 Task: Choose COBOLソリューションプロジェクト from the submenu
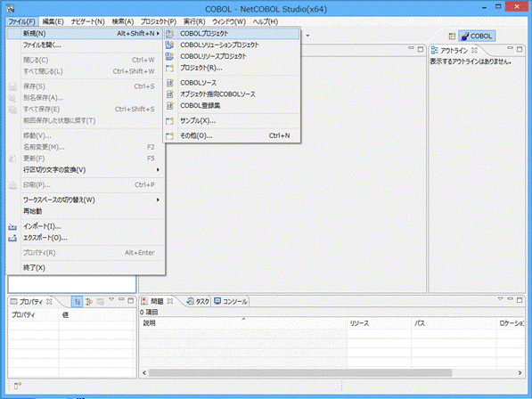232,45
